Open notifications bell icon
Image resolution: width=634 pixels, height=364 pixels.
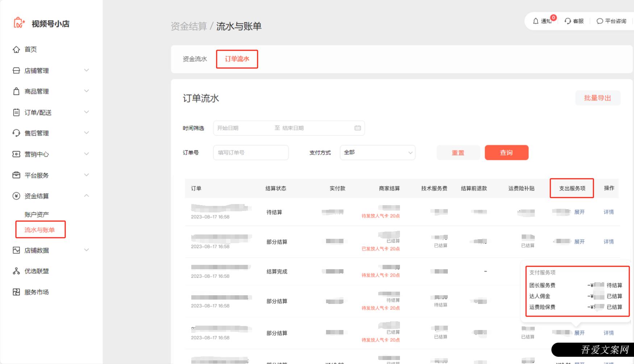[536, 21]
